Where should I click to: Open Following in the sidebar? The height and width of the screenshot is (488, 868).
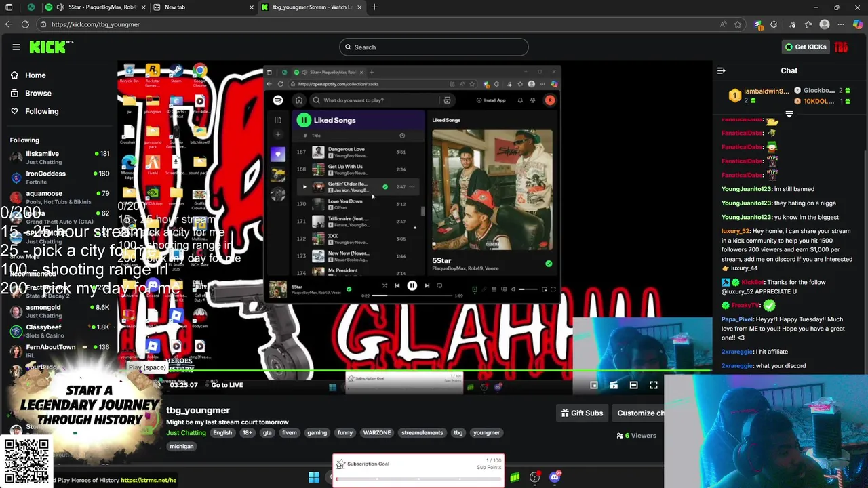click(41, 111)
